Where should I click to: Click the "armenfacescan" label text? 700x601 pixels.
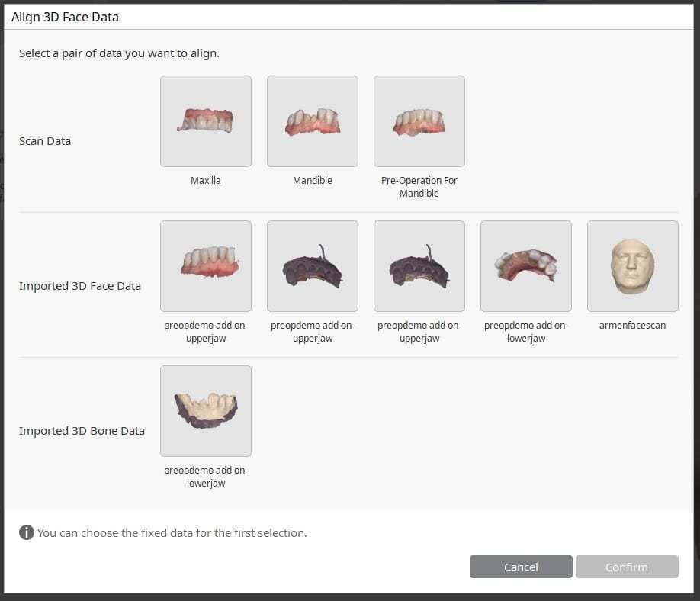pos(633,326)
